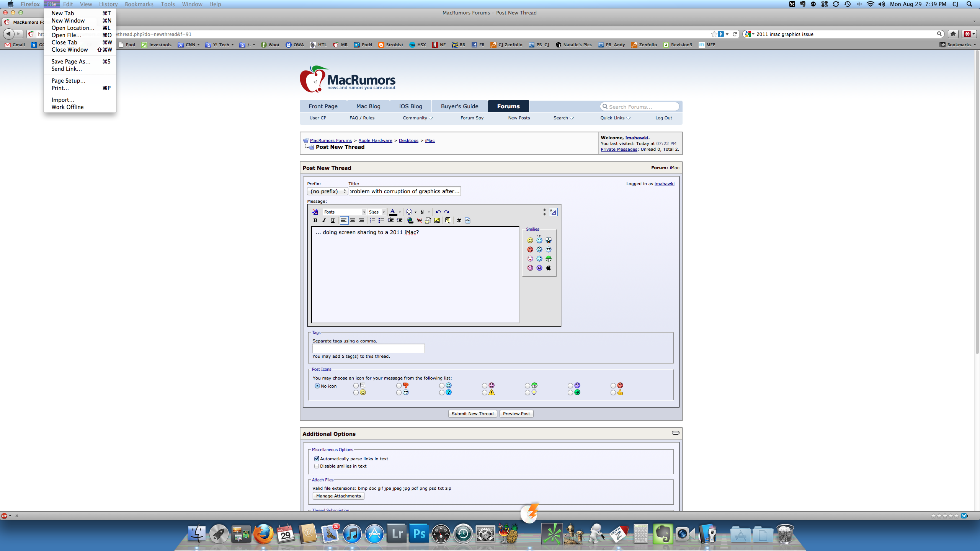980x551 pixels.
Task: Insert the black Apple logo smiley
Action: pyautogui.click(x=548, y=268)
